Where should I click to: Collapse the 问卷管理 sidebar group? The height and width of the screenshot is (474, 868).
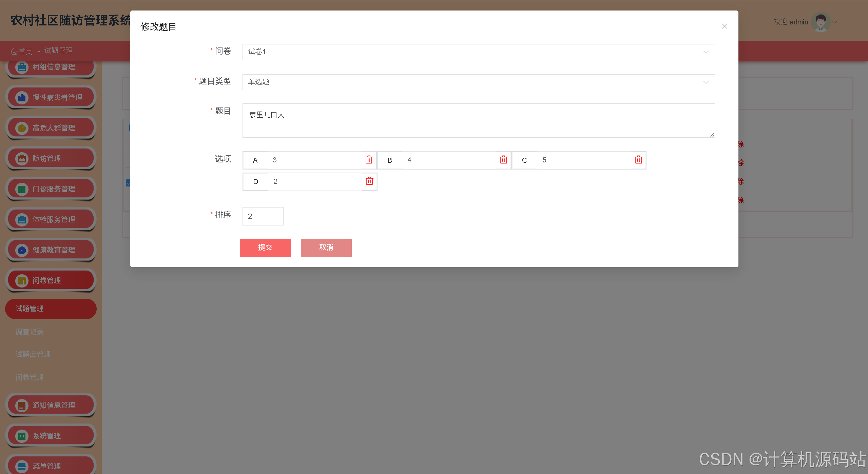(51, 281)
